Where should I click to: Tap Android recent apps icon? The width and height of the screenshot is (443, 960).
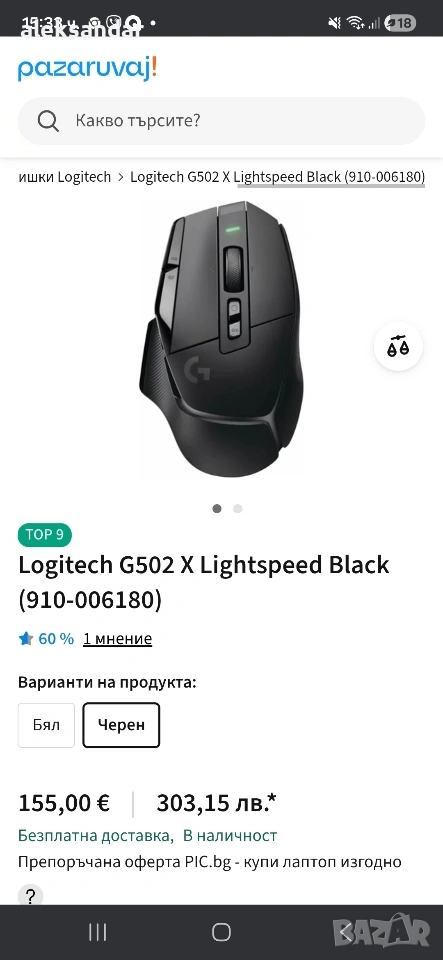97,932
